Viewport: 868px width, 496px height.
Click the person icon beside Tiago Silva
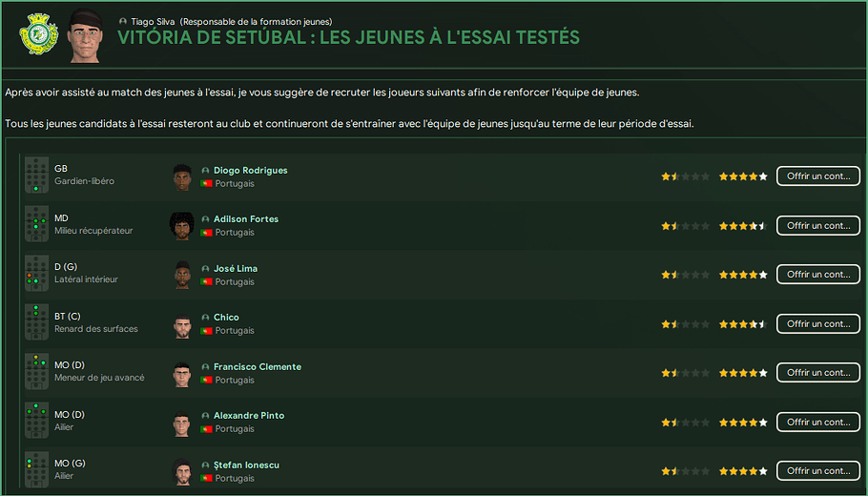[123, 21]
